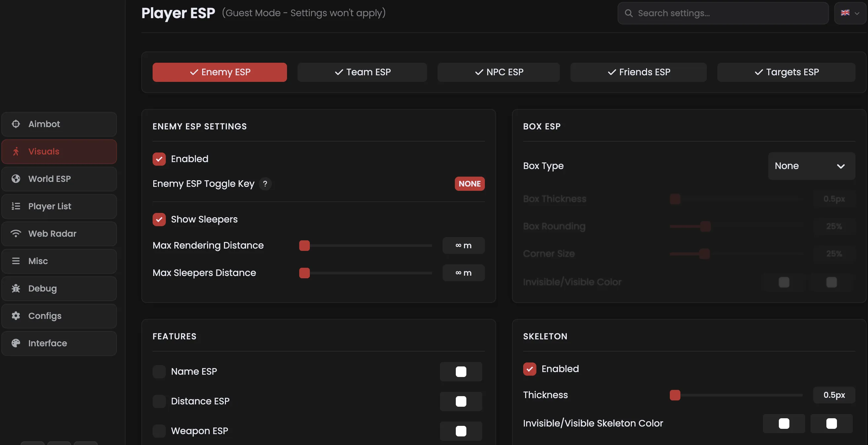Image resolution: width=868 pixels, height=445 pixels.
Task: Click the World ESP globe icon
Action: point(16,179)
